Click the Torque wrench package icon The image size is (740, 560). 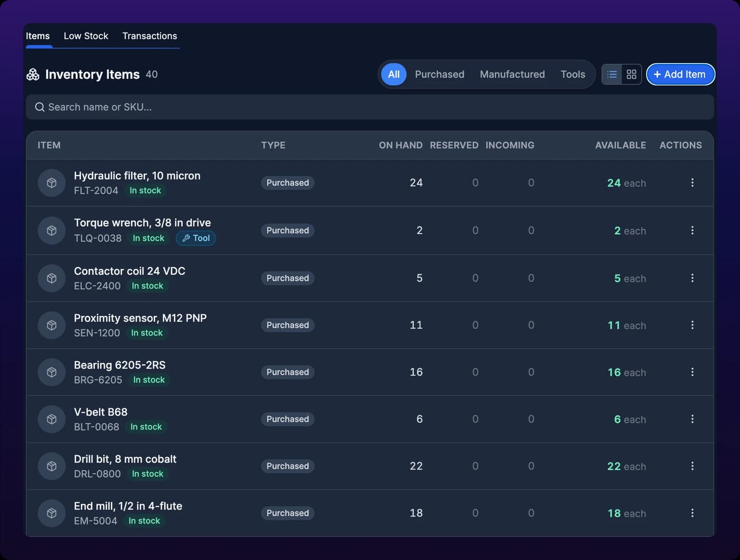(x=52, y=230)
